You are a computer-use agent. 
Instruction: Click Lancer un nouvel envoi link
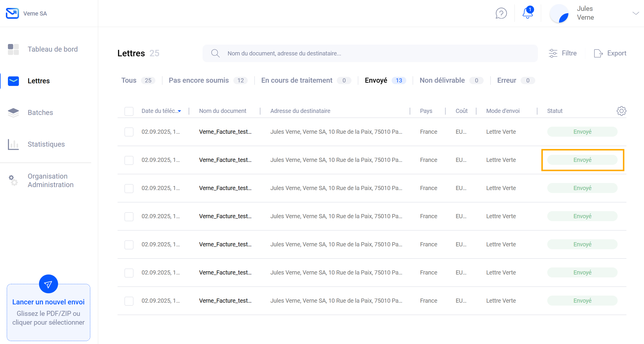(x=48, y=302)
